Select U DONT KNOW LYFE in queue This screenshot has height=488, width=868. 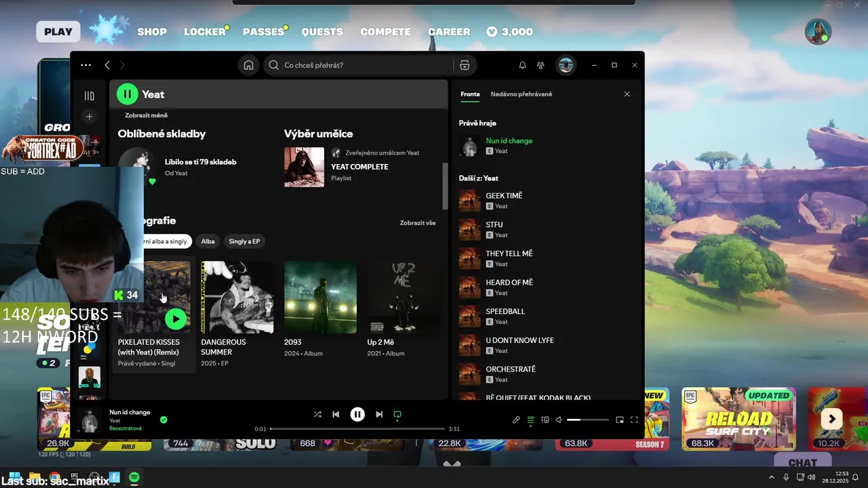(519, 340)
